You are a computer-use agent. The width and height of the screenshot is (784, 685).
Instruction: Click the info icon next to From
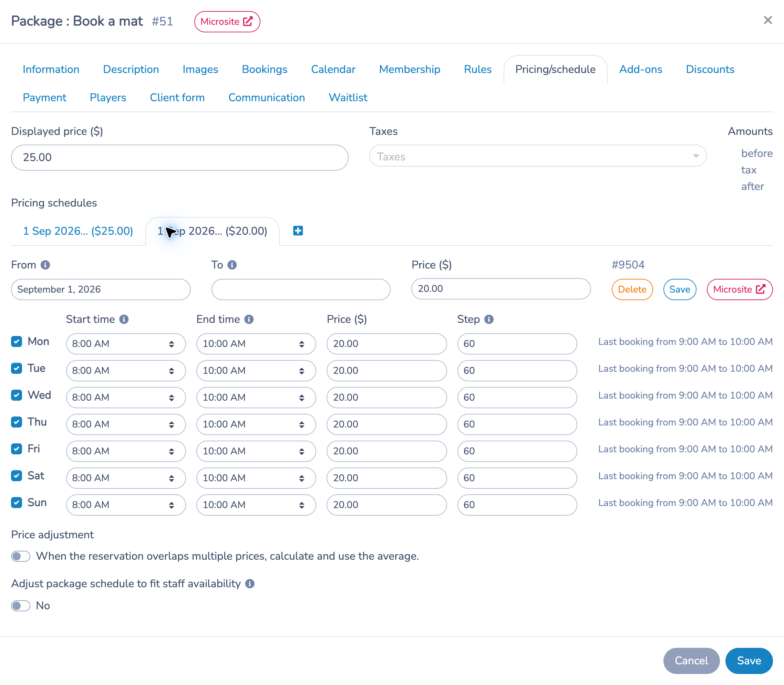click(x=45, y=265)
